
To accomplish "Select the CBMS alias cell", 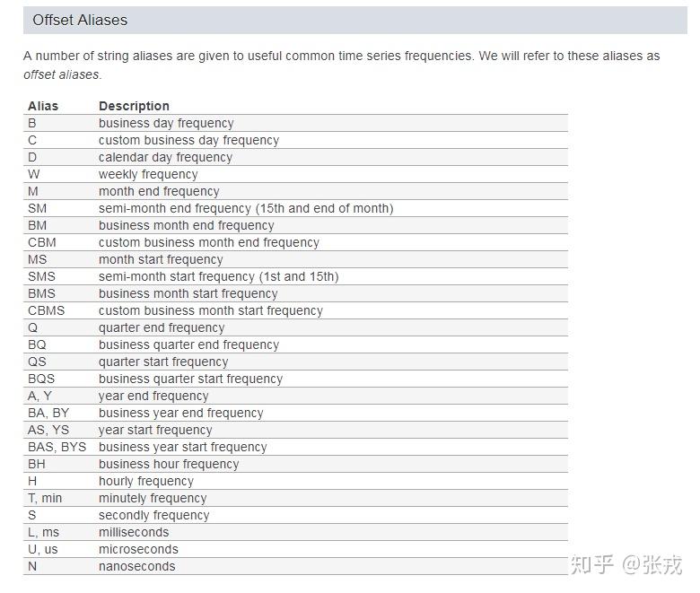I will (46, 310).
